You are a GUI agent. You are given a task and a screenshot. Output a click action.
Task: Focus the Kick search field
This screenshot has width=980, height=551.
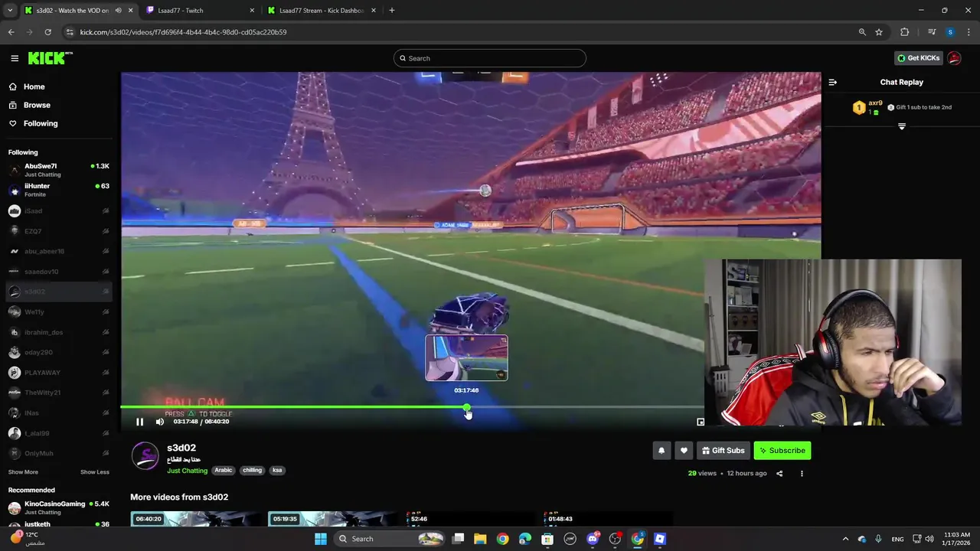490,58
